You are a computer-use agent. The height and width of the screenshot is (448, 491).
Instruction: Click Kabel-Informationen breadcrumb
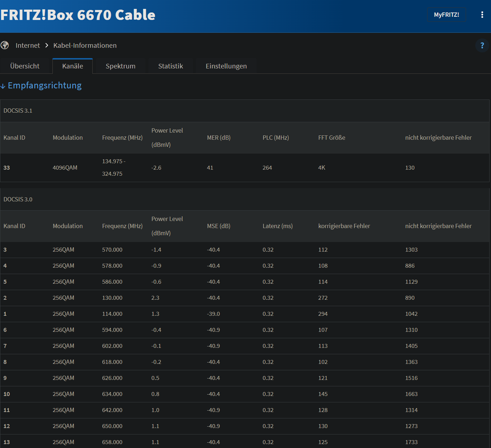coord(85,45)
